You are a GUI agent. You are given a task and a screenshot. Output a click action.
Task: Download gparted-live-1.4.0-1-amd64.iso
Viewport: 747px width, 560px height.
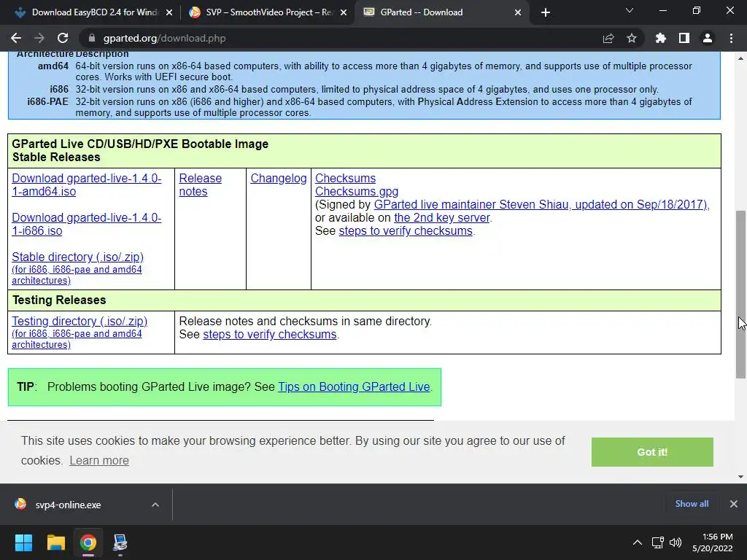(86, 184)
